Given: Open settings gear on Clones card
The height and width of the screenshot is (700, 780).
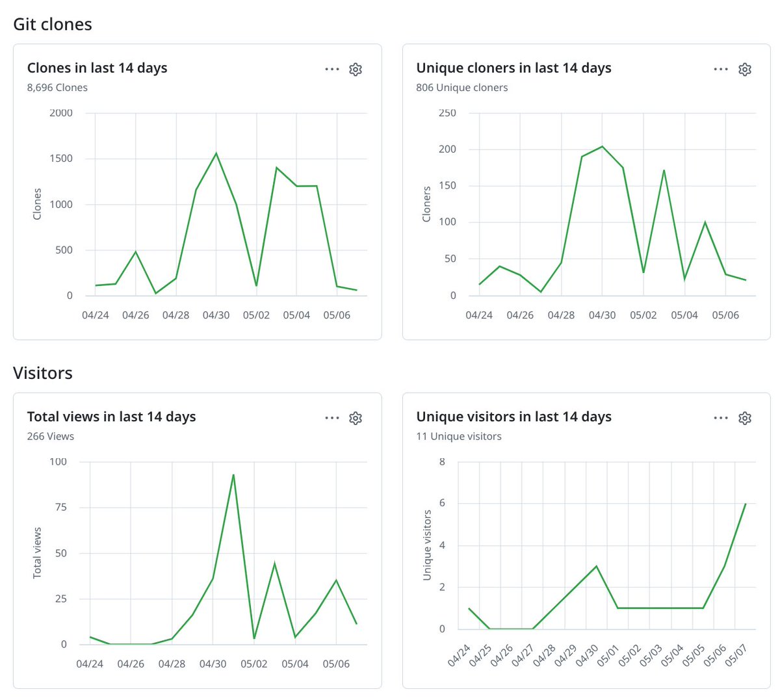Looking at the screenshot, I should 355,69.
